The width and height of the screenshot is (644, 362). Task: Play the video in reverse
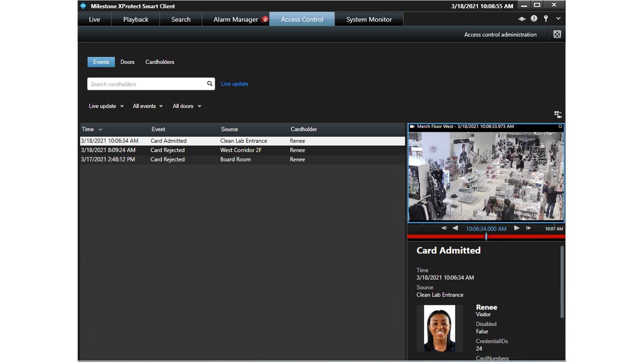click(455, 228)
